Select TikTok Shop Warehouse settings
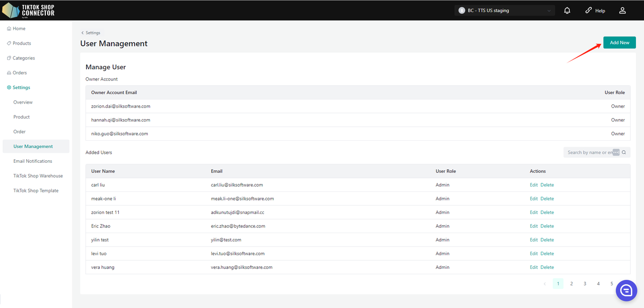Viewport: 644px width, 308px height. [38, 176]
